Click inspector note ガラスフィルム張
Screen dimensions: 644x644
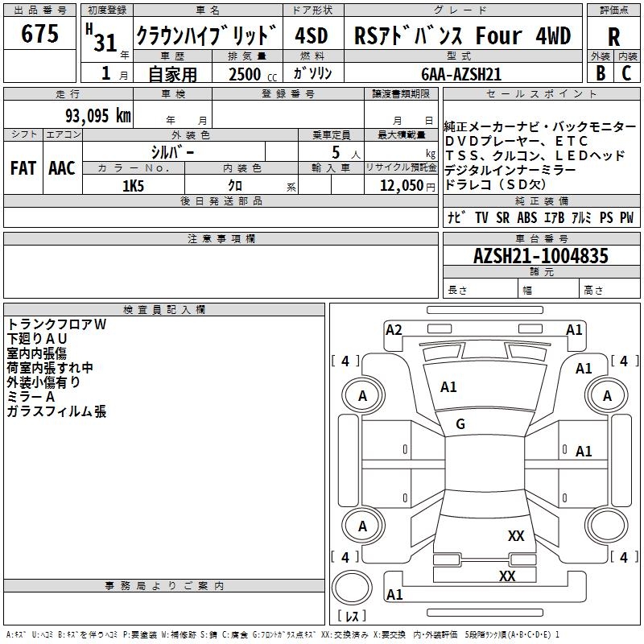(56, 411)
